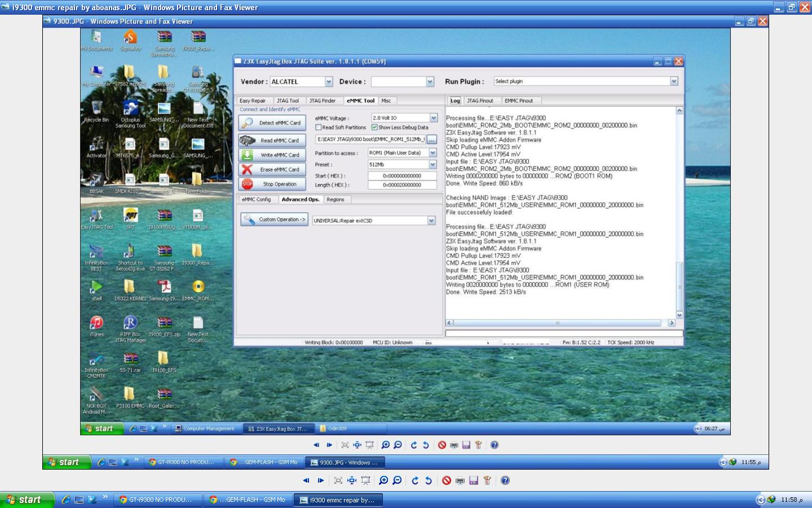Open Preset dropdown showing 512Mb
This screenshot has height=508, width=812.
[x=433, y=165]
